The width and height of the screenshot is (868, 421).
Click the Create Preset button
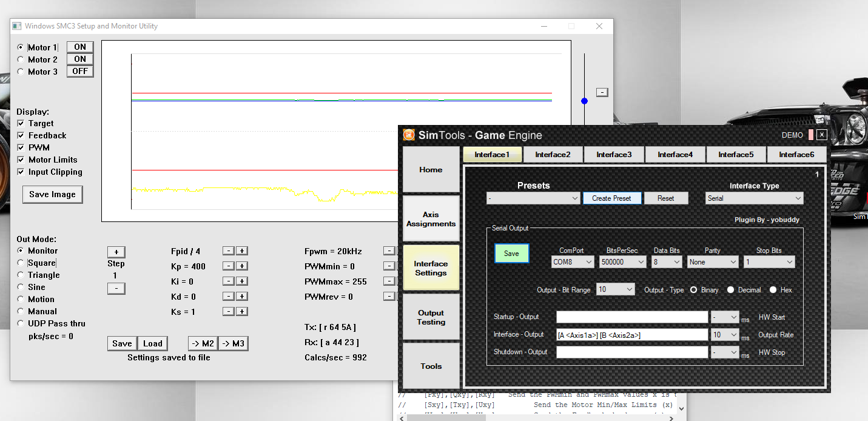pyautogui.click(x=612, y=198)
